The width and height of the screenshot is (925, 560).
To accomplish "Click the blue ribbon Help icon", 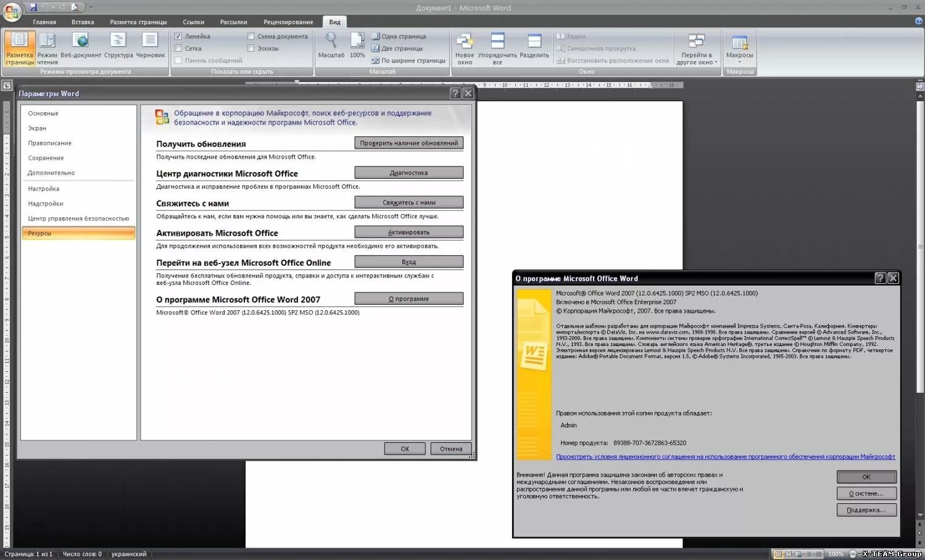I will tap(919, 21).
